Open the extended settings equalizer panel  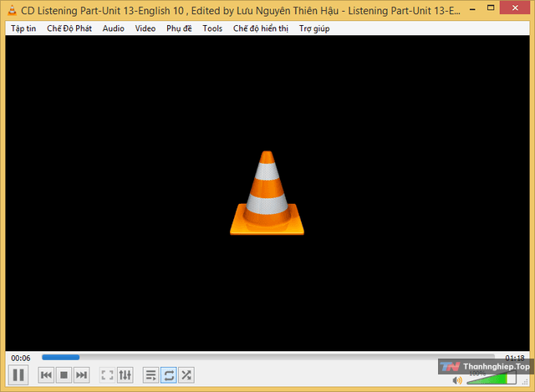(x=125, y=375)
